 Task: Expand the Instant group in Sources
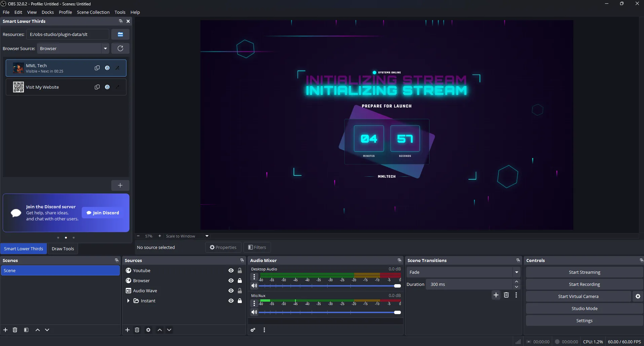[128, 301]
